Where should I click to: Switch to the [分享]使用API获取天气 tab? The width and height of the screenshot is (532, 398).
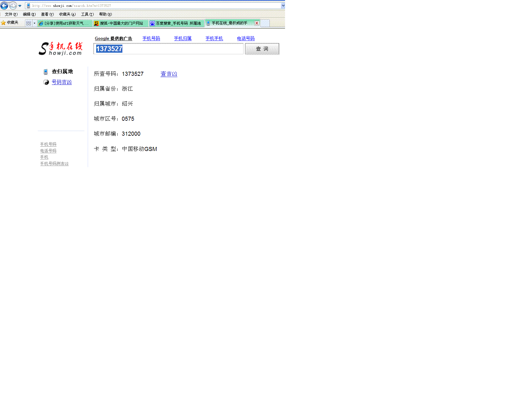pos(65,23)
